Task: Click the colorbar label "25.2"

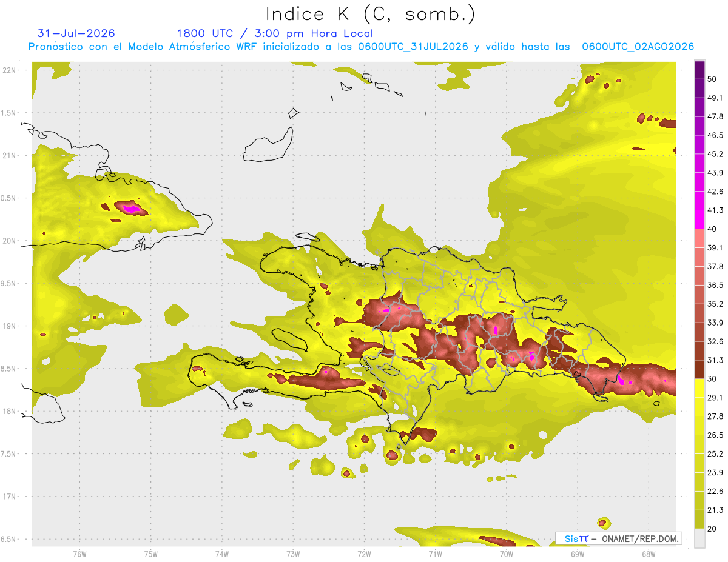Action: pyautogui.click(x=715, y=454)
